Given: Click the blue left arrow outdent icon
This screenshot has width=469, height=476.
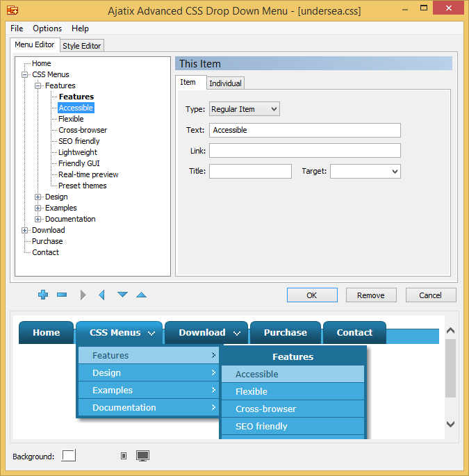Looking at the screenshot, I should tap(101, 295).
